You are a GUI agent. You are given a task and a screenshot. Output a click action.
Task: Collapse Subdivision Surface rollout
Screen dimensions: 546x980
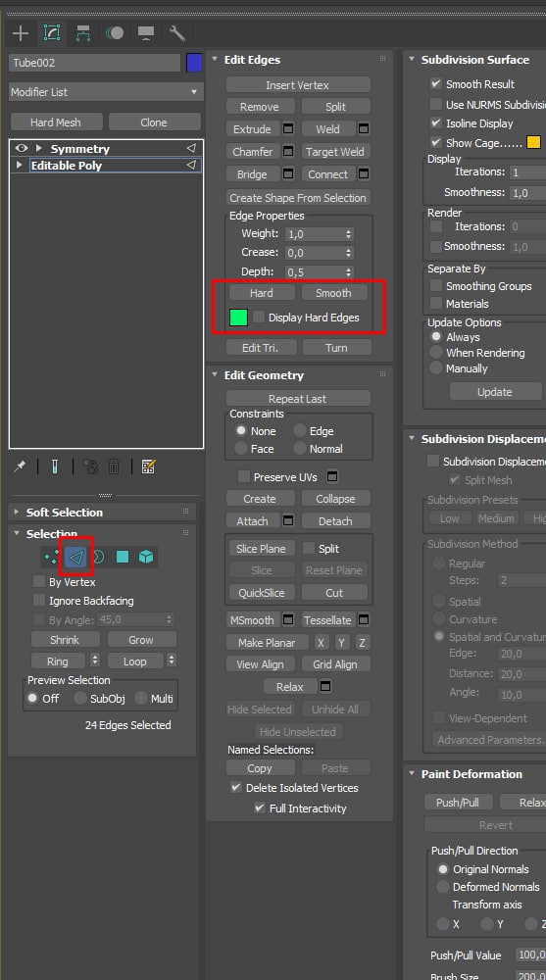[x=412, y=60]
